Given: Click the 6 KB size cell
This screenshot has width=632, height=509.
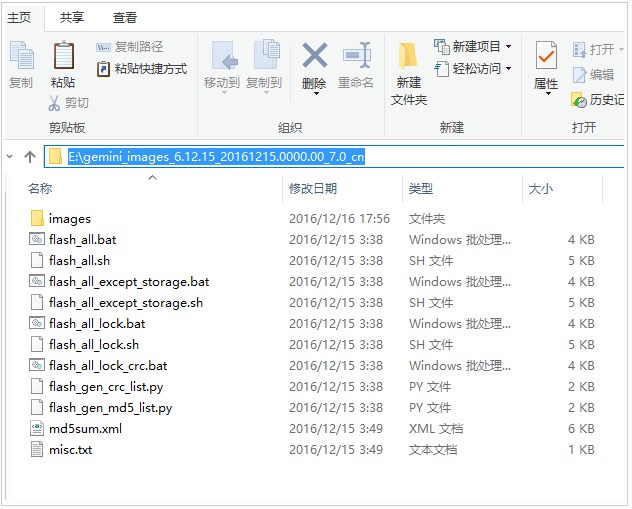Looking at the screenshot, I should tap(581, 428).
